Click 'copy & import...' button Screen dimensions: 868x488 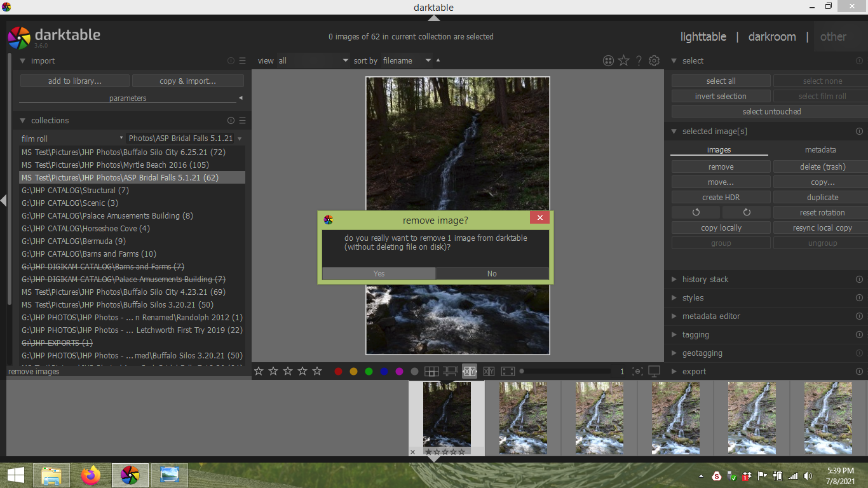click(187, 81)
